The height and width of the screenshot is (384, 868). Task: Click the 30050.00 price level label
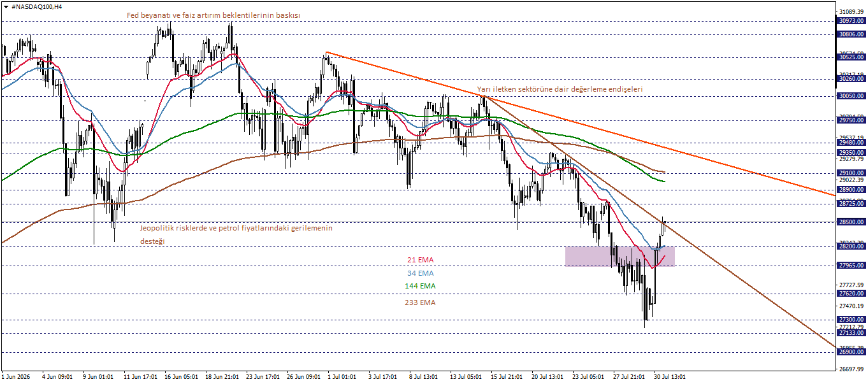pyautogui.click(x=851, y=96)
